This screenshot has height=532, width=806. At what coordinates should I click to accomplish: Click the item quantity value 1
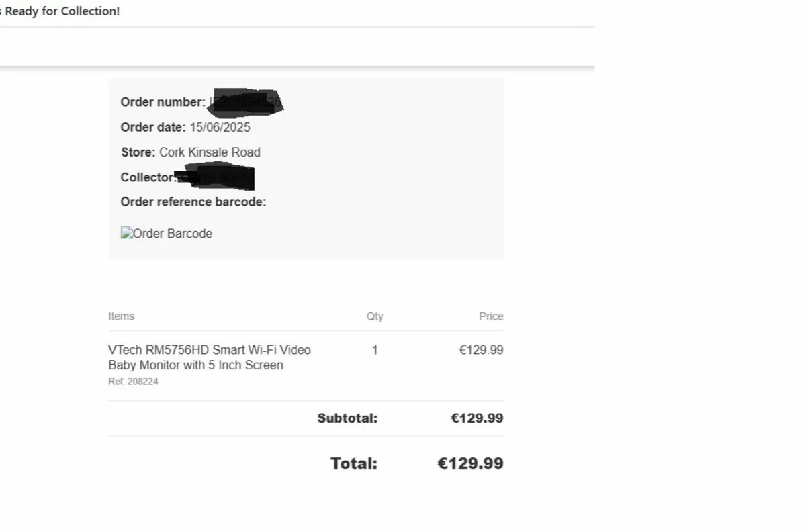(x=375, y=350)
